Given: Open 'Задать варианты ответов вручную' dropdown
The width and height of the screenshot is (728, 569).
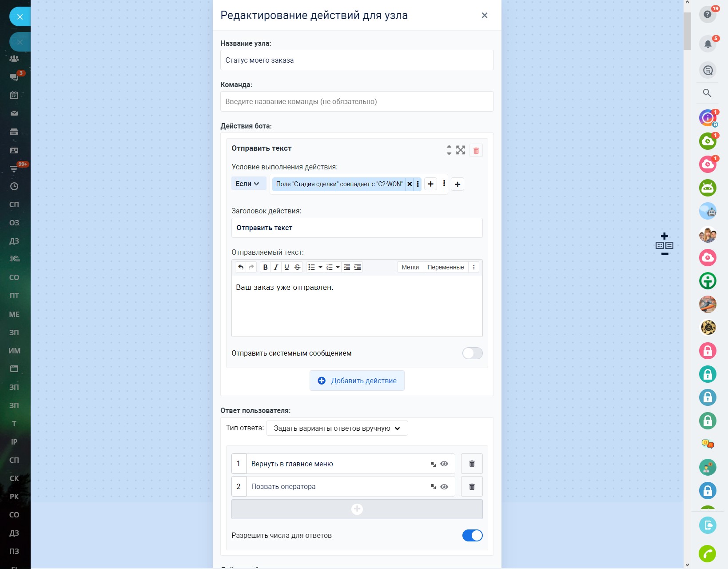Looking at the screenshot, I should [x=337, y=429].
